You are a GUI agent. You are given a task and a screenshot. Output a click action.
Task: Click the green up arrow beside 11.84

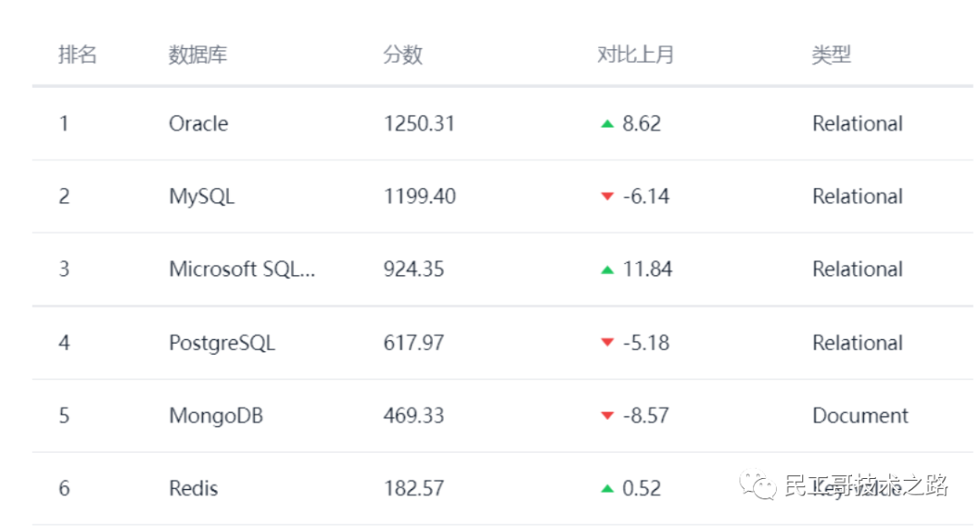click(608, 269)
